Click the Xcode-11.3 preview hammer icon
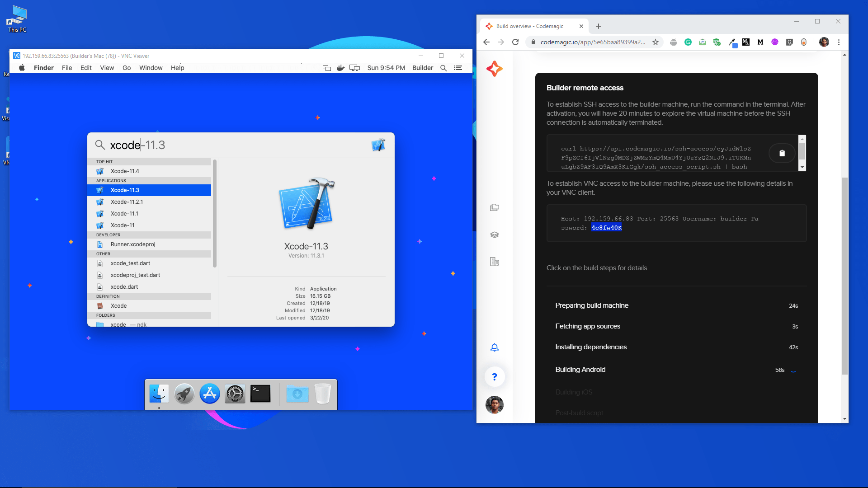 307,203
